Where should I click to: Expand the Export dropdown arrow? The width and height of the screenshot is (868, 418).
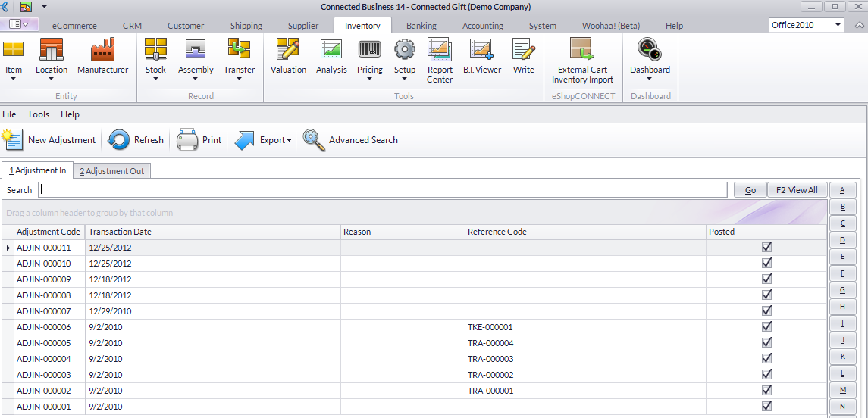pos(290,141)
